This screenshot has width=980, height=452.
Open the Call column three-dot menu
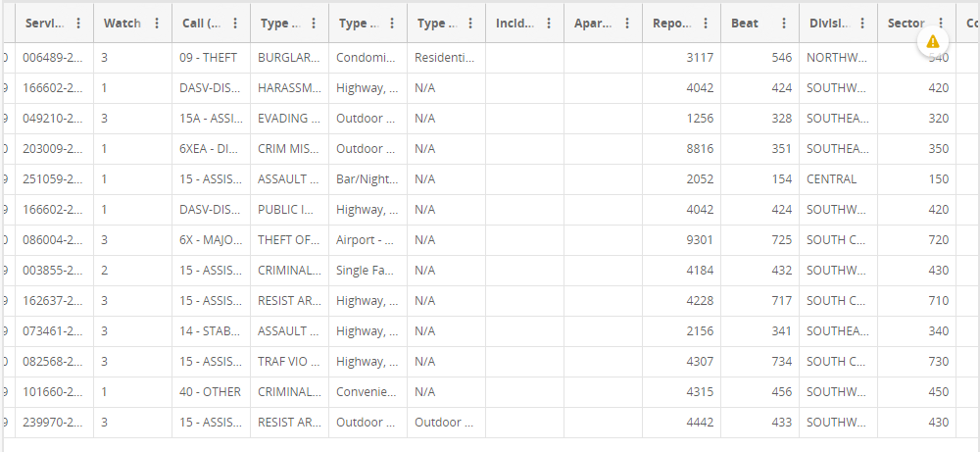click(235, 24)
